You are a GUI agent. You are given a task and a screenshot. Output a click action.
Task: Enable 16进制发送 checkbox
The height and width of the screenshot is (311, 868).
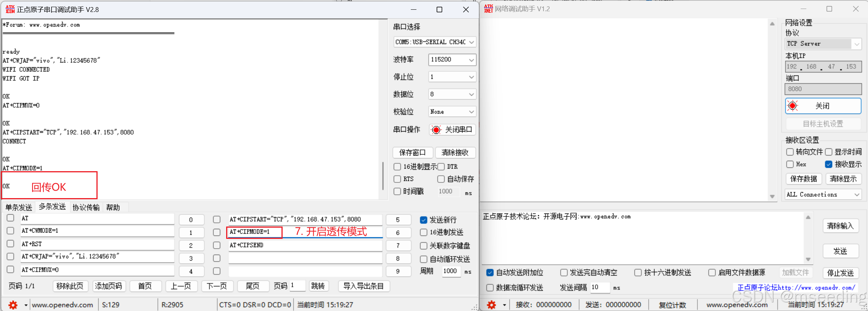tap(424, 233)
